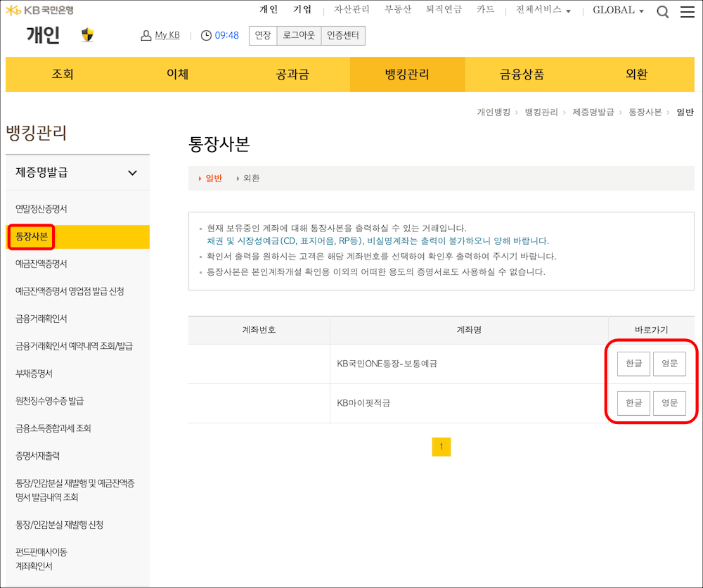The width and height of the screenshot is (703, 588).
Task: Expand the 전체서비스 dropdown
Action: click(x=543, y=10)
